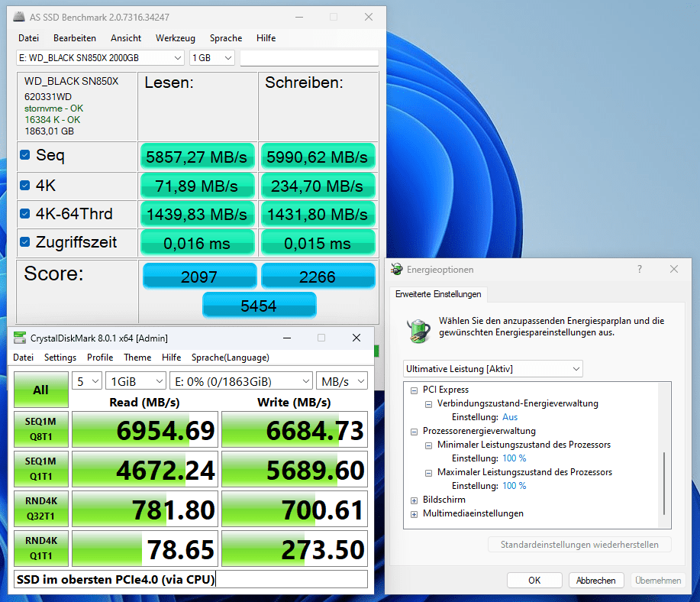
Task: Run the RND4K Q1T1 test
Action: coord(41,549)
